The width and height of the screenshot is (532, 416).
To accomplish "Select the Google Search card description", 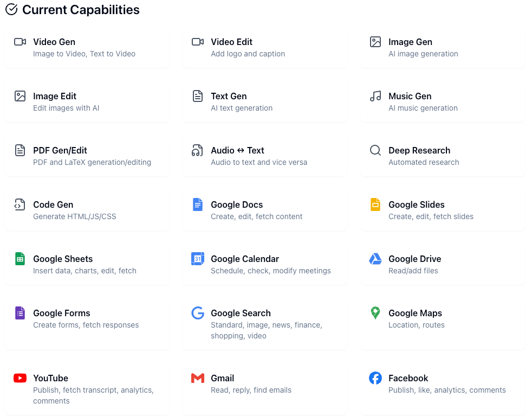I will (267, 330).
